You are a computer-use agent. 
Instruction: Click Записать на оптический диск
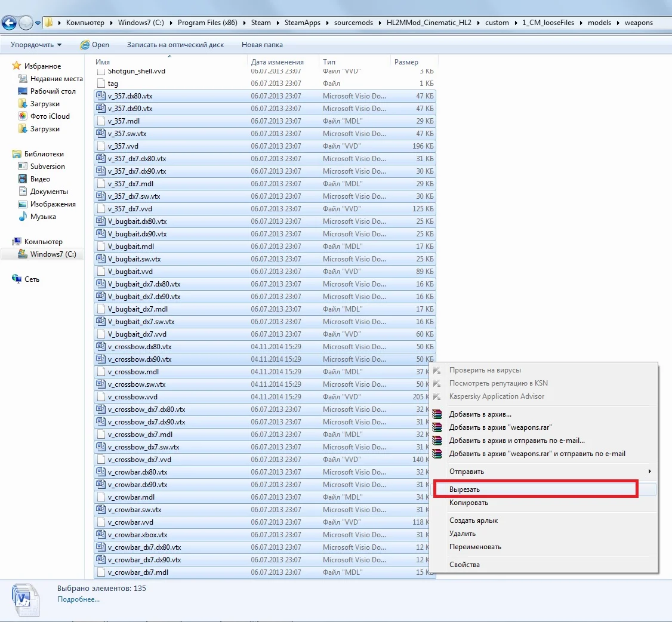pyautogui.click(x=175, y=45)
